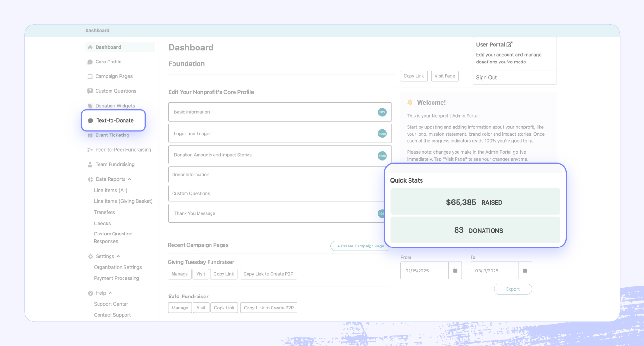Open the Campaign Pages sidebar icon
The width and height of the screenshot is (644, 346).
(89, 76)
